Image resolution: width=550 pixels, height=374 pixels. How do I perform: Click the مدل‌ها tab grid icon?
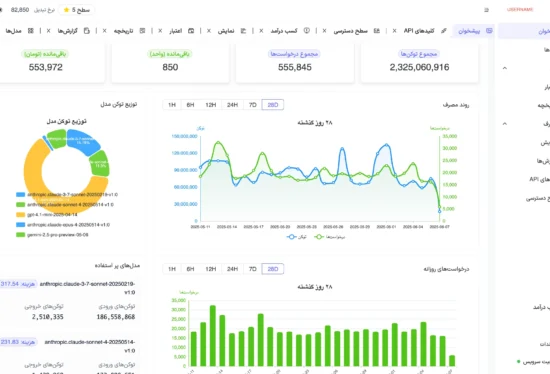(31, 31)
